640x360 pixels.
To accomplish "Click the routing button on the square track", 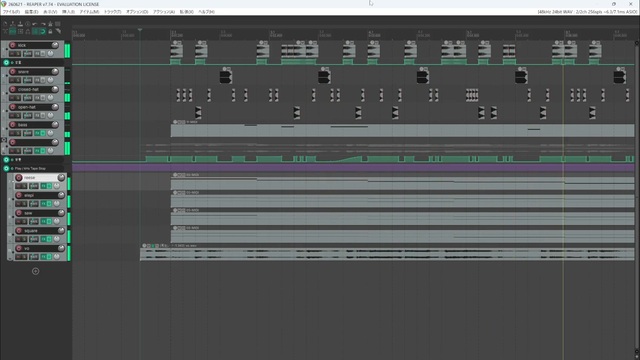I will [x=34, y=239].
